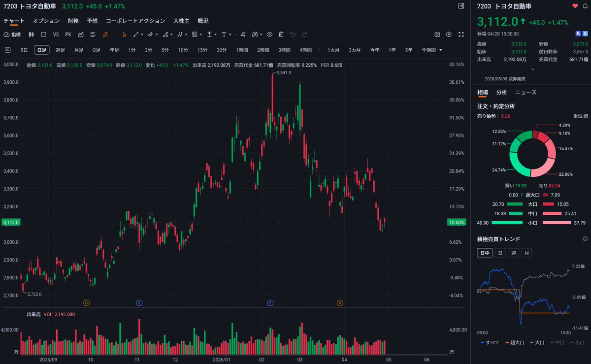Open 全期間 range dropdown
Viewport: 591px width, 364px height.
tap(432, 50)
